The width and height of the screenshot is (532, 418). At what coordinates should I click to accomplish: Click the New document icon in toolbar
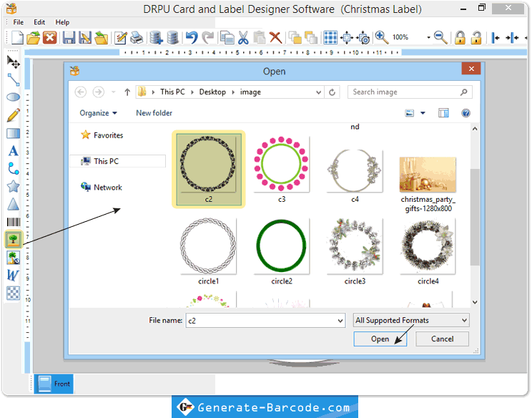point(17,37)
